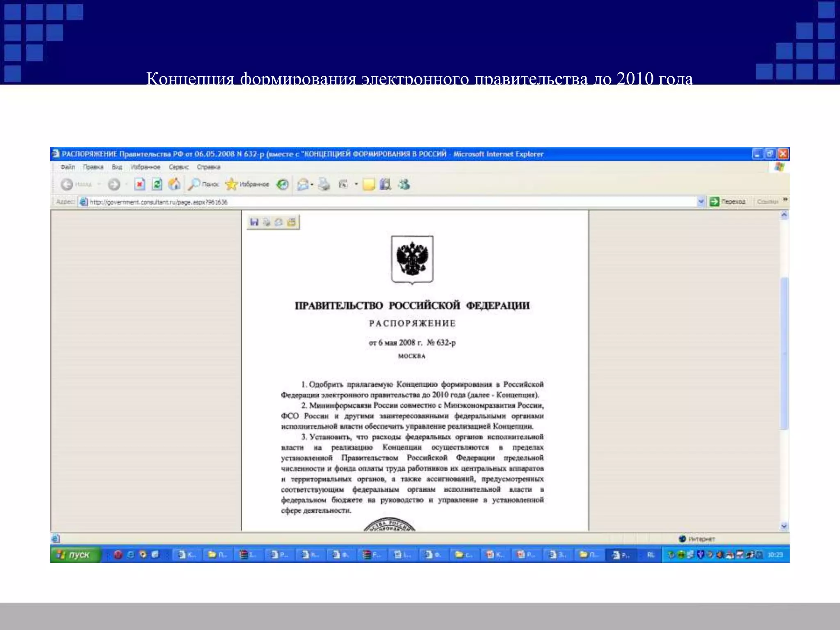Refresh the page with the green arrows icon
This screenshot has width=840, height=630.
pos(157,184)
